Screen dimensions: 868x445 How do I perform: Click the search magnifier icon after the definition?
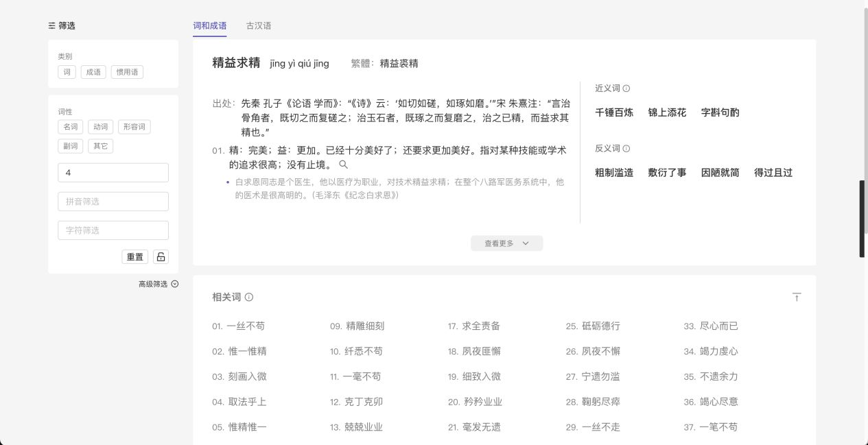pyautogui.click(x=344, y=165)
